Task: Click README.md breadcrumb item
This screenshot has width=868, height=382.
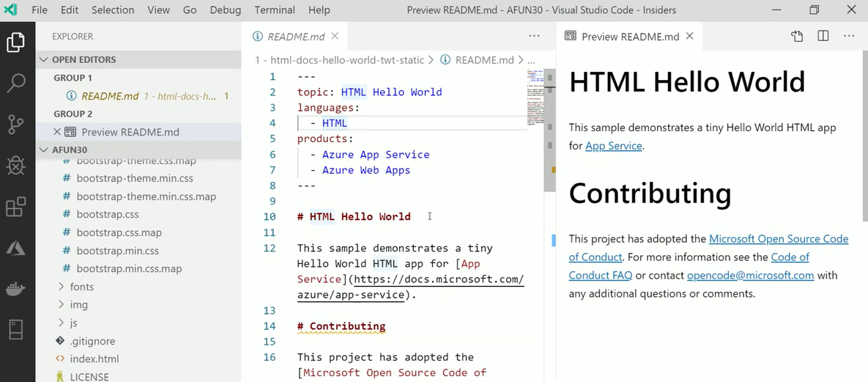Action: click(x=484, y=60)
